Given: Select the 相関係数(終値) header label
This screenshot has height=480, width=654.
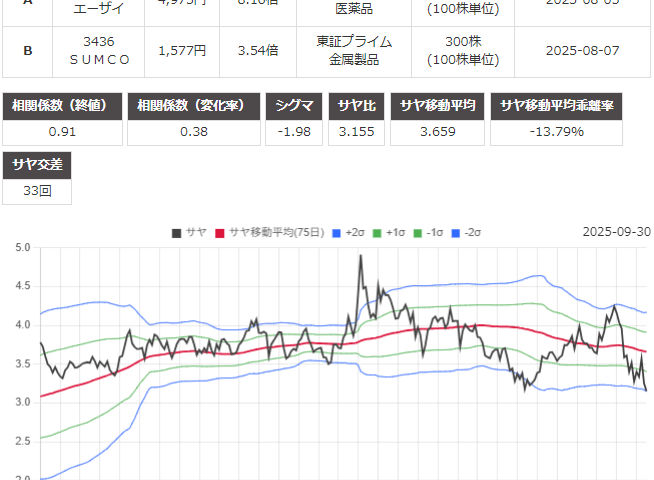Looking at the screenshot, I should point(63,107).
